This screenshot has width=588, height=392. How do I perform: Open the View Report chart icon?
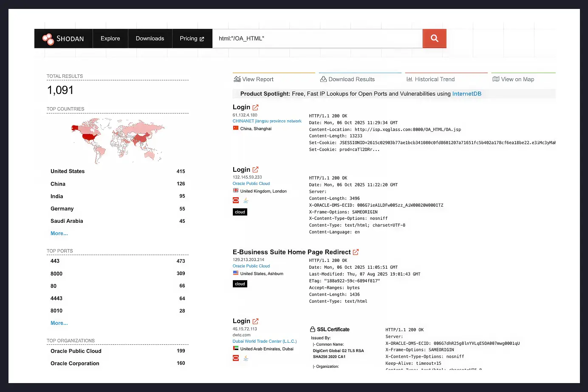pos(237,79)
